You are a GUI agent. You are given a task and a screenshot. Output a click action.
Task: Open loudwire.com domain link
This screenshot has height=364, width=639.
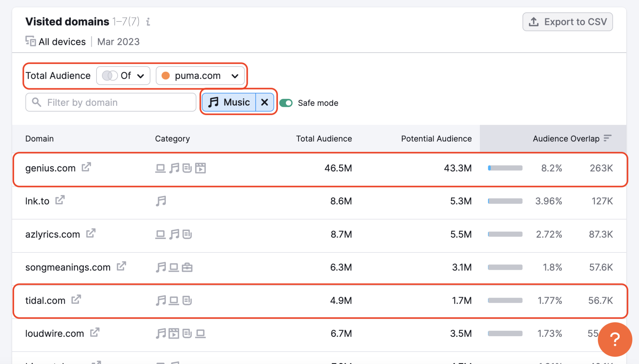[54, 333]
